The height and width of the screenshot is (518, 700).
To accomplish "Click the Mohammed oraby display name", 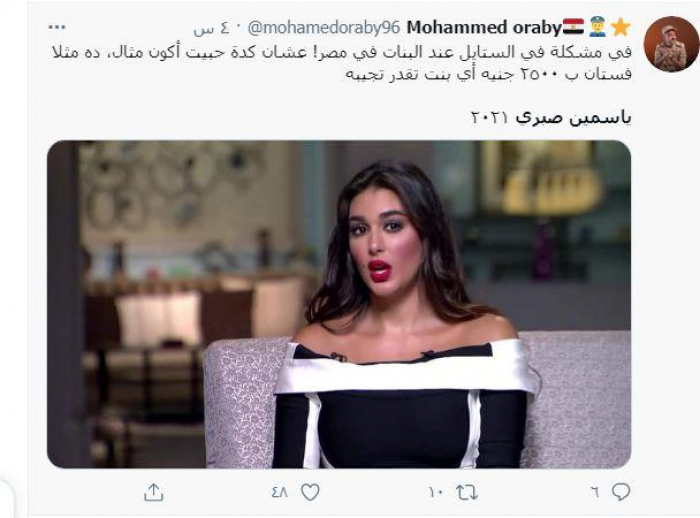I will point(483,28).
